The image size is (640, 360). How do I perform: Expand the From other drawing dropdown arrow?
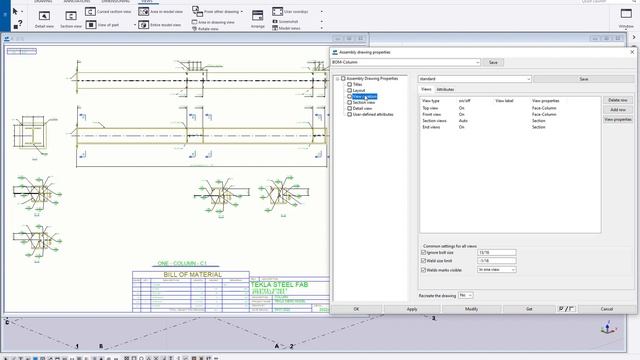click(242, 12)
